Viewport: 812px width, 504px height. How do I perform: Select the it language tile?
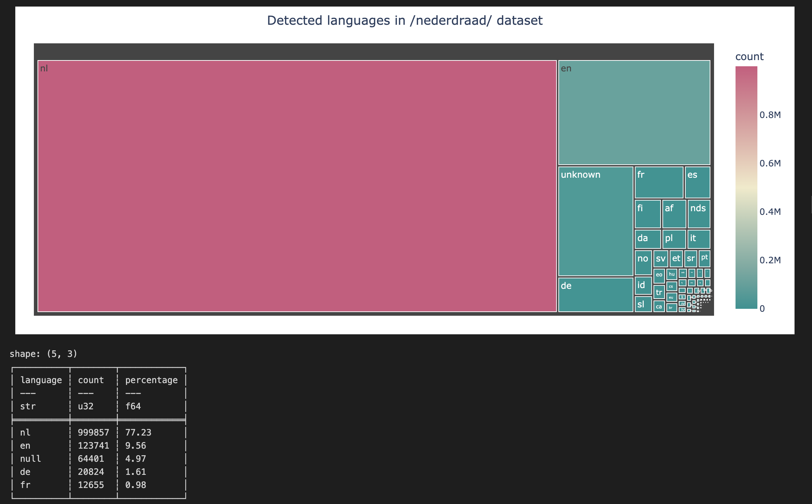pos(699,239)
